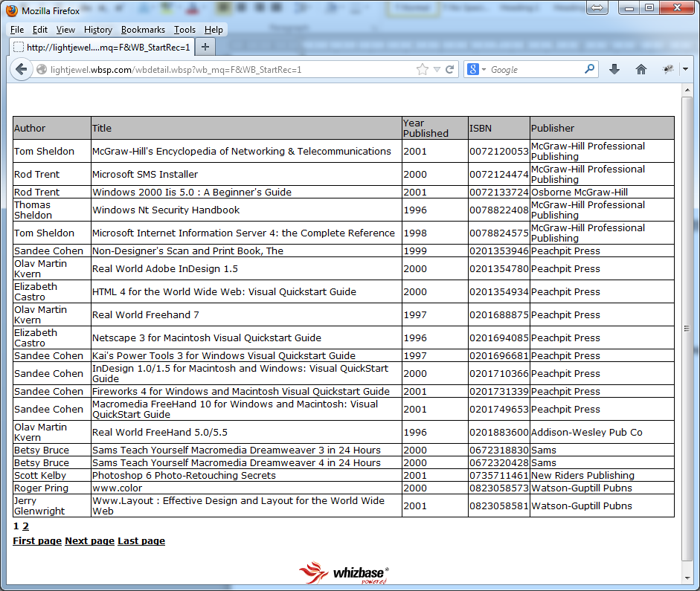Open the toolbar overflow dropdown arrow
The image size is (700, 591).
pyautogui.click(x=685, y=69)
